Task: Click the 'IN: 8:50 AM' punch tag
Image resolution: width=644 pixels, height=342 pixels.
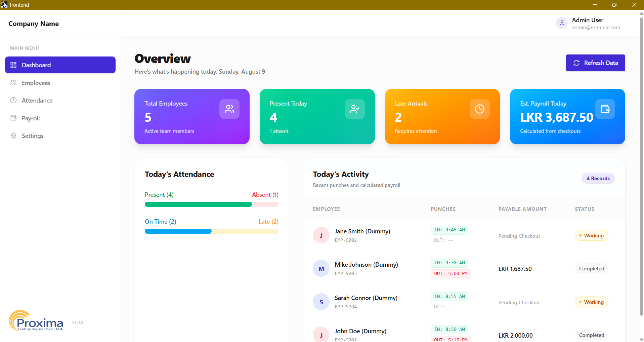Action: 449,329
